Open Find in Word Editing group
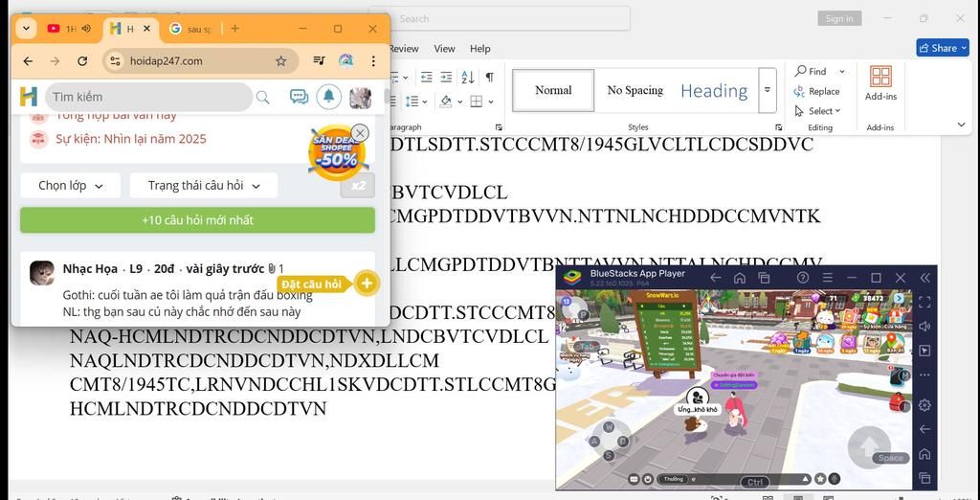Viewport: 980px width, 500px height. click(811, 71)
